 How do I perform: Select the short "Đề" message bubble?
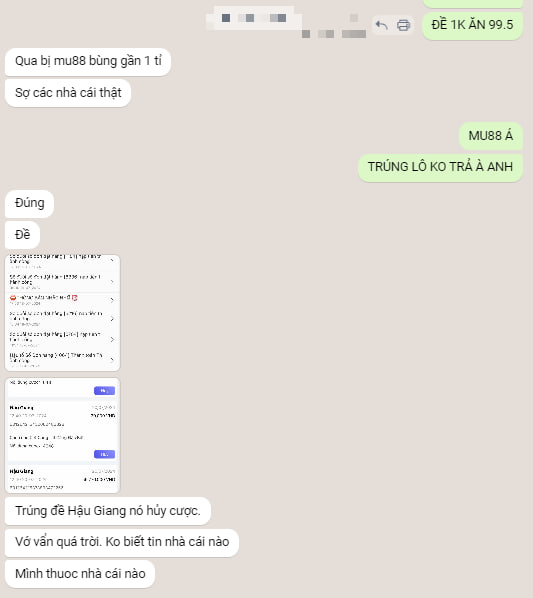(x=22, y=235)
